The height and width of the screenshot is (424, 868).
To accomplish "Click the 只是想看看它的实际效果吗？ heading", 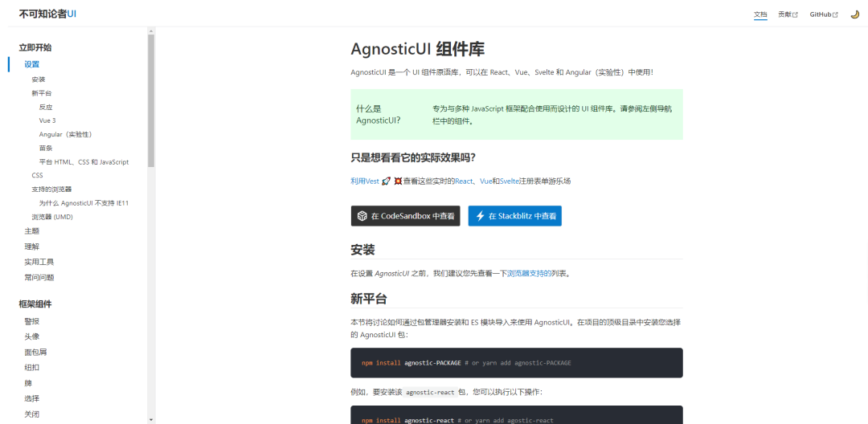I will (x=413, y=158).
